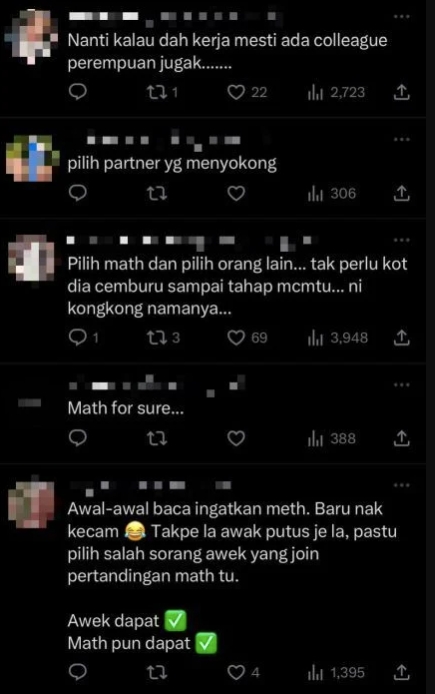Share the tweet with 306 views
This screenshot has width=435, height=694.
[401, 193]
